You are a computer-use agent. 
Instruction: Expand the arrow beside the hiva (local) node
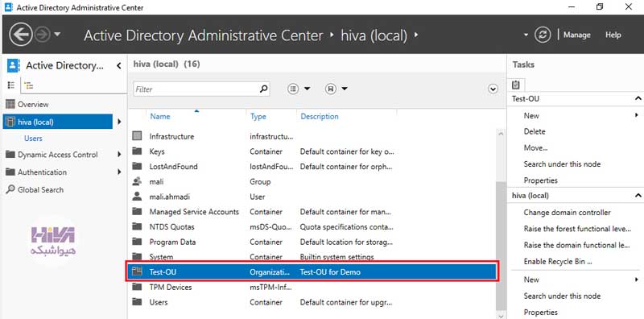tap(118, 122)
